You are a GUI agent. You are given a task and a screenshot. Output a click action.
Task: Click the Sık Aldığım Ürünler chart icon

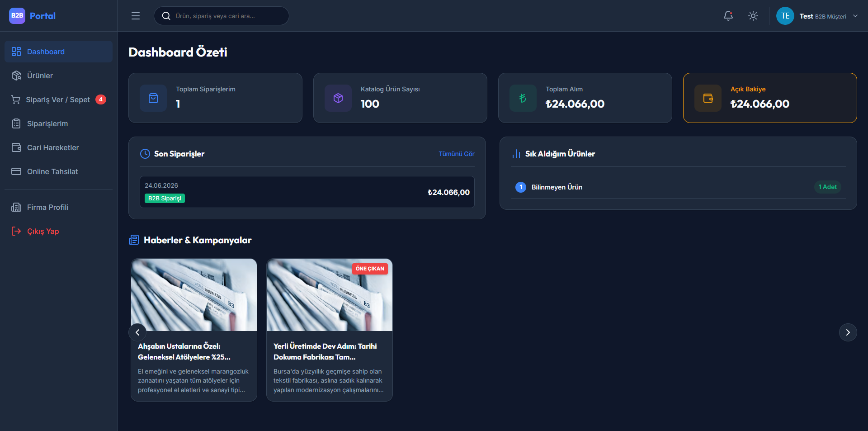pos(516,154)
